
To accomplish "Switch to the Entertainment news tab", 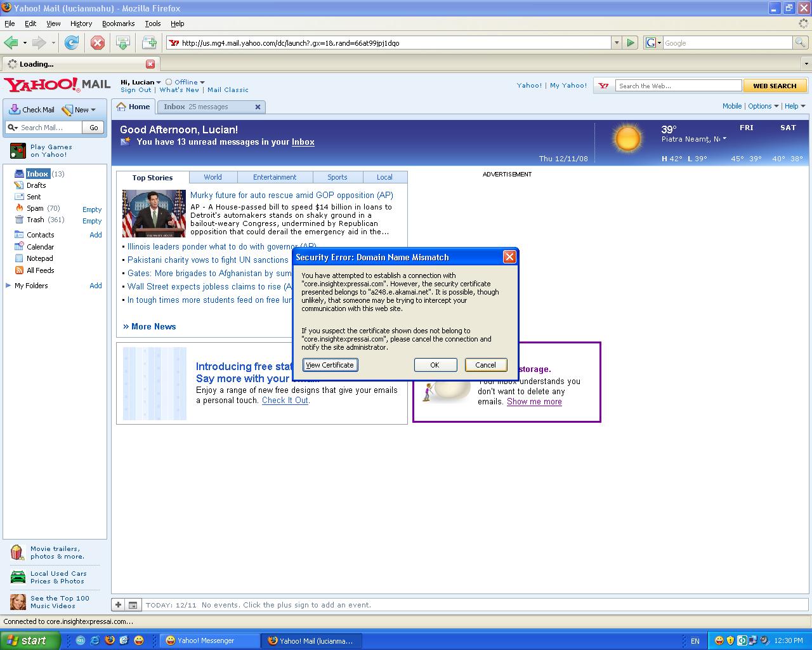I will (x=274, y=177).
